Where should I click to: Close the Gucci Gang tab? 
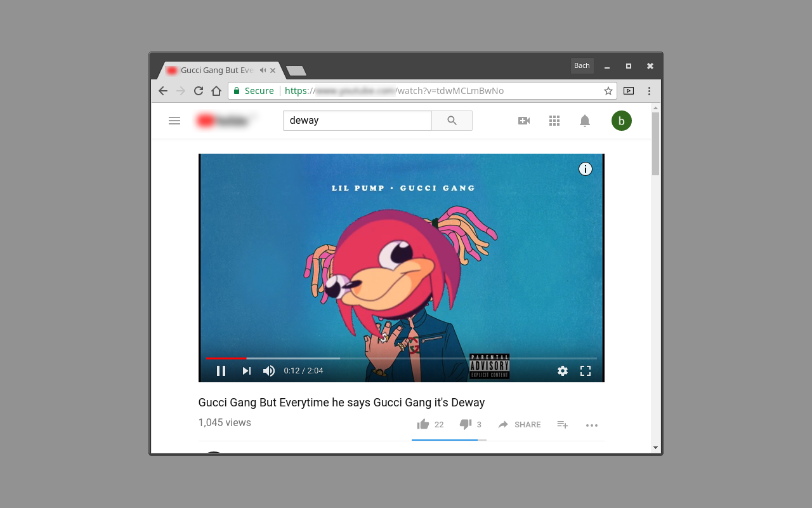(273, 70)
